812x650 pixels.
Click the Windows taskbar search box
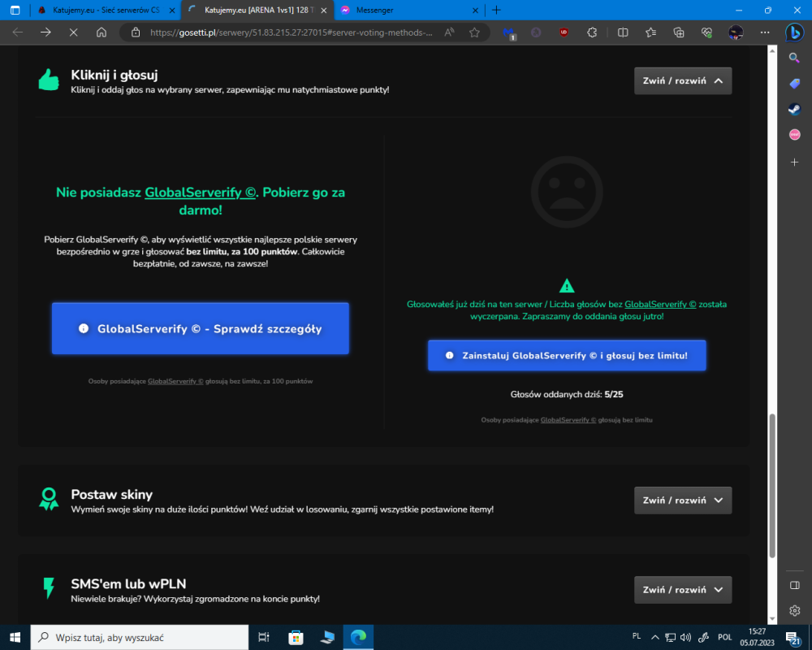tap(140, 637)
